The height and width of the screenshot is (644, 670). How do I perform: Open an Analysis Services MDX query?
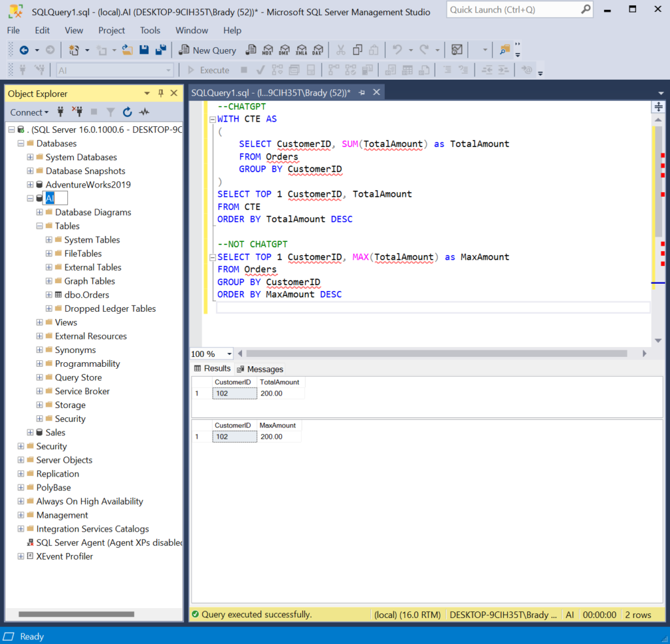[x=268, y=50]
